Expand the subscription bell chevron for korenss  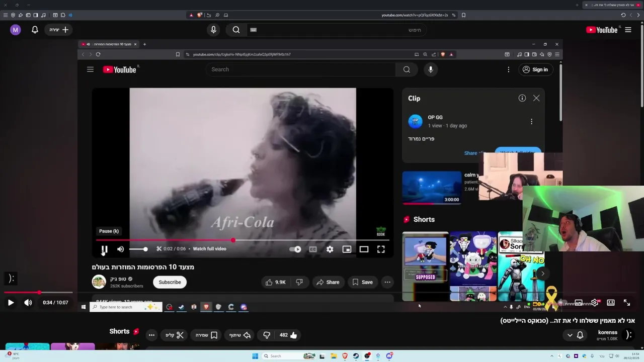[x=570, y=335]
